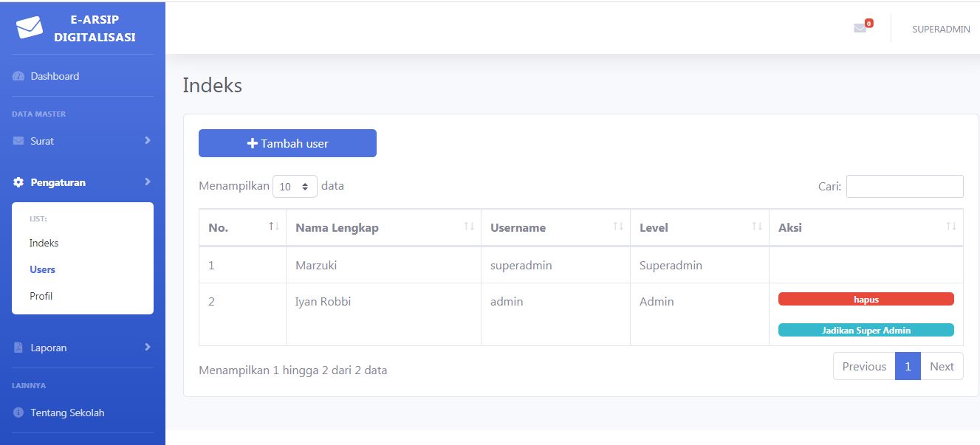Click the Surat envelope icon in sidebar
Screen dimensions: 980x445
[18, 141]
